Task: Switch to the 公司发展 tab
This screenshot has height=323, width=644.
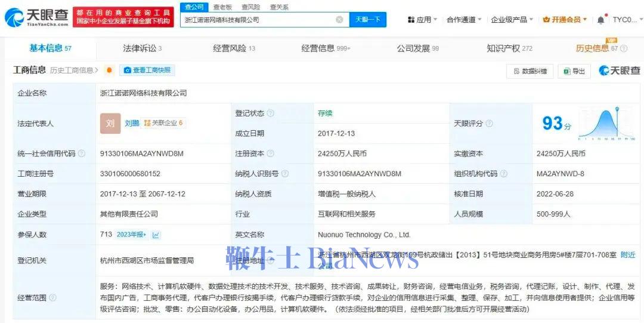Action: click(x=417, y=48)
